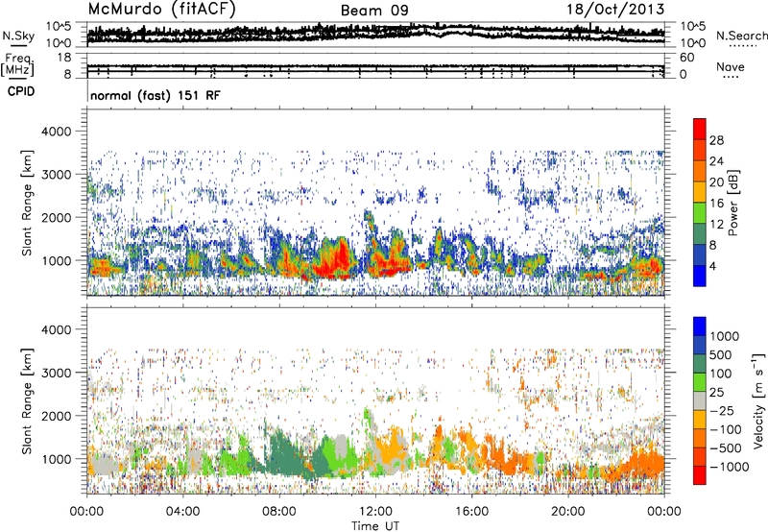The width and height of the screenshot is (768, 532).
Task: Click the red bottom of velocity color bar
Action: pos(700,474)
